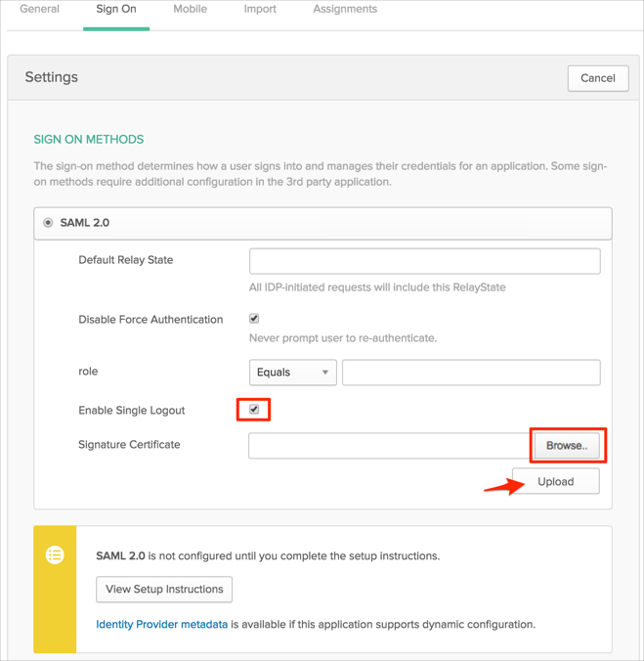644x661 pixels.
Task: Click the role value text field
Action: 471,373
